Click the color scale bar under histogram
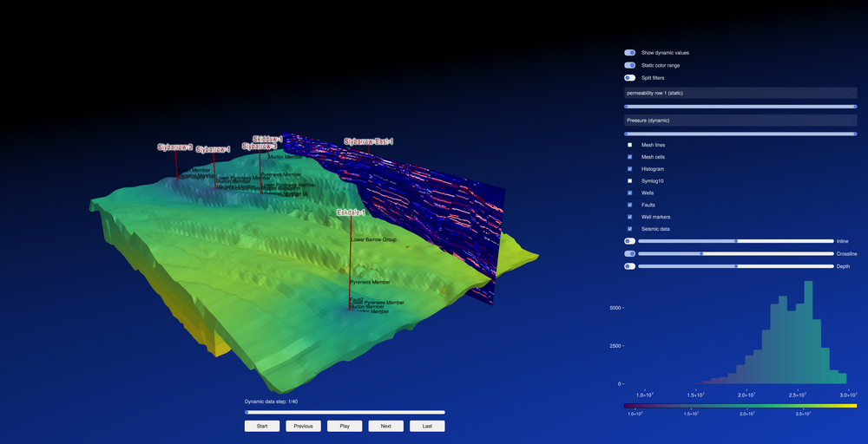The width and height of the screenshot is (868, 444). (x=740, y=406)
